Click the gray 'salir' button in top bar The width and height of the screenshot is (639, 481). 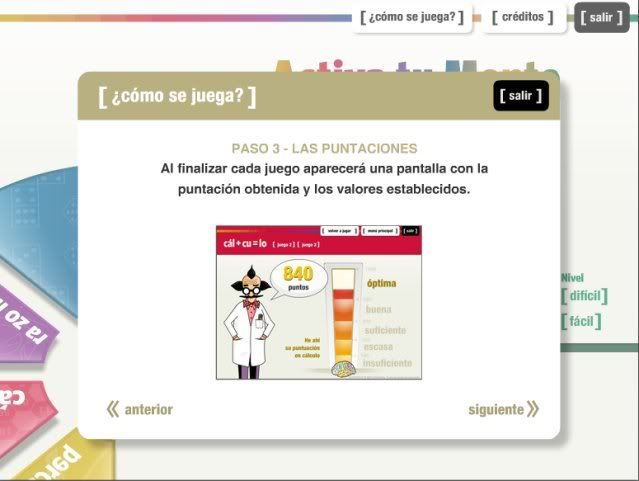(602, 18)
